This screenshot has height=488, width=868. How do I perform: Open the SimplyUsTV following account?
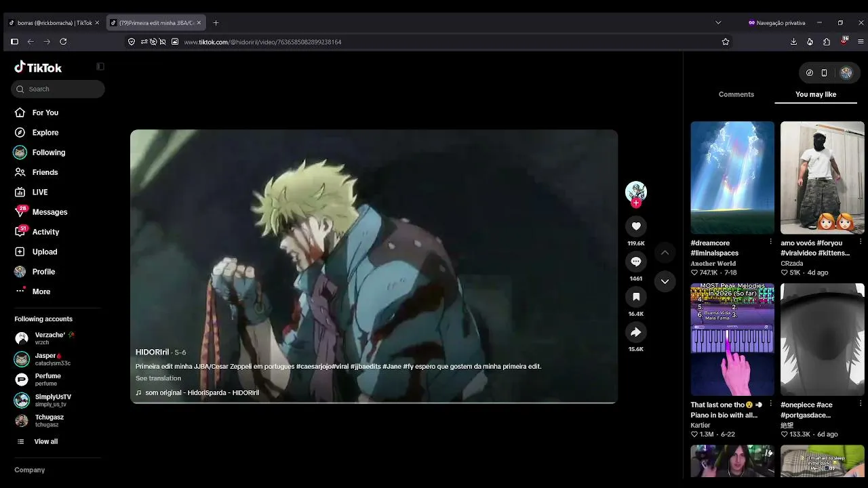(57, 400)
